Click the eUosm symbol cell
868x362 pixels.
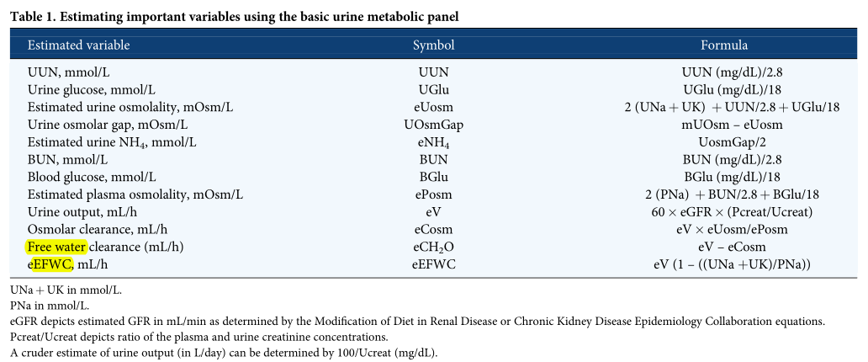[433, 108]
